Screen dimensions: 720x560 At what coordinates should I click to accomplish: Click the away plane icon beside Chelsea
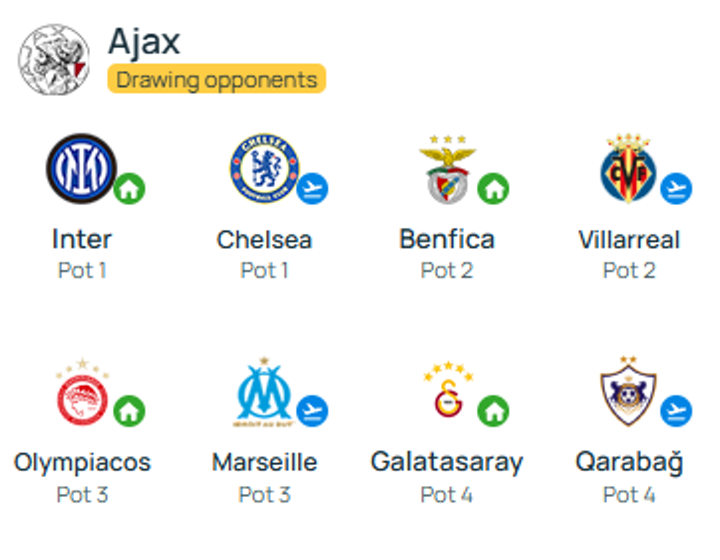[313, 187]
